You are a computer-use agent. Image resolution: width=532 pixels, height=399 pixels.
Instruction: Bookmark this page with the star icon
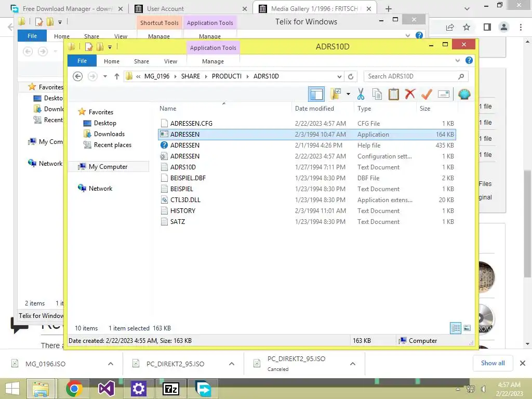point(467,27)
